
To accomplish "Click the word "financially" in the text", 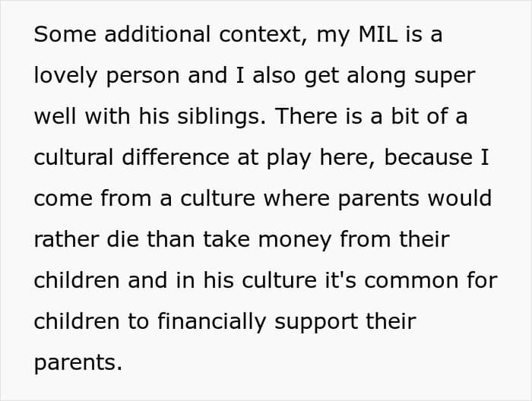I will pyautogui.click(x=212, y=322).
